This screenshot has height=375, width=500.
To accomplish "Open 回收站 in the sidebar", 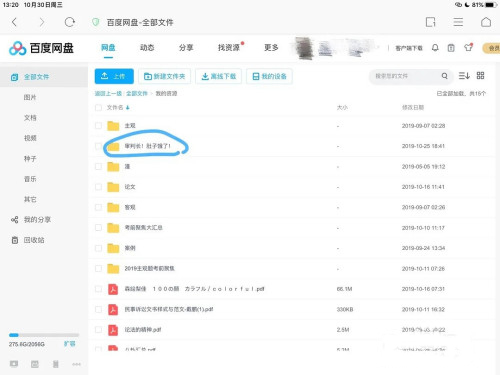I will click(x=34, y=240).
